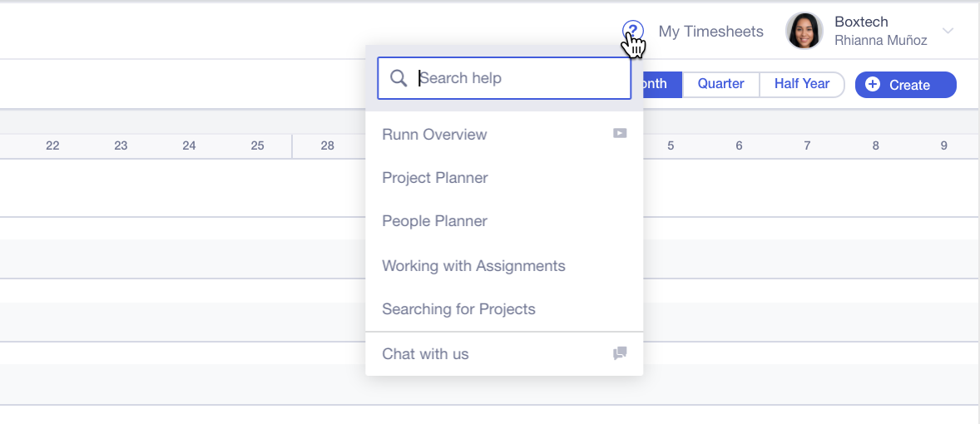Select Searching for Projects help item
980x424 pixels.
tap(458, 309)
